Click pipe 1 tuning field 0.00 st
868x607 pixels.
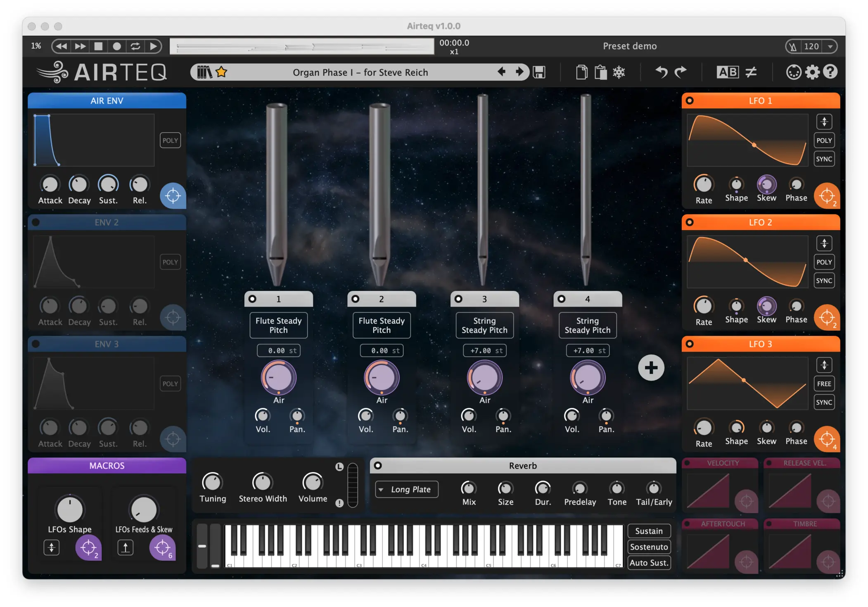coord(279,350)
